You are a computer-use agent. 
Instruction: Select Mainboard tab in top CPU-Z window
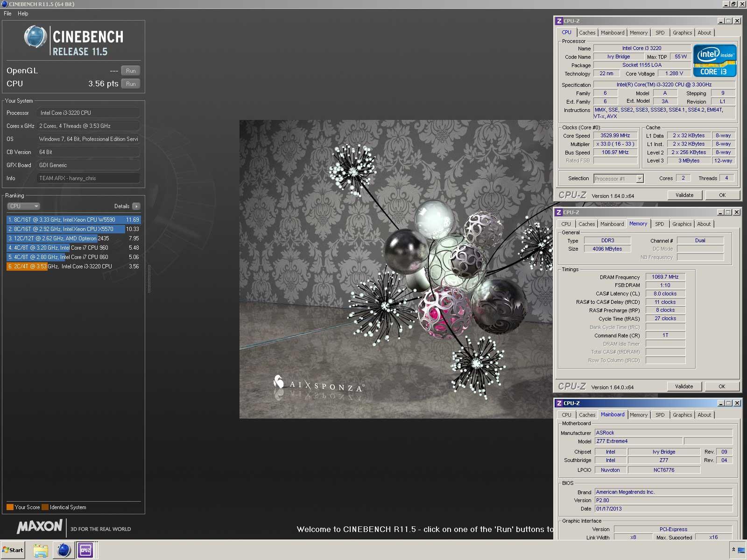[613, 33]
